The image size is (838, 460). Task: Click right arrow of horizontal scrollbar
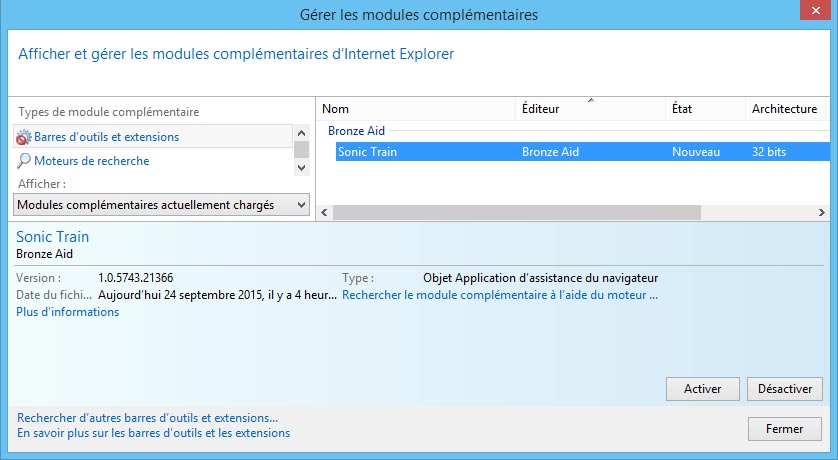click(x=822, y=212)
